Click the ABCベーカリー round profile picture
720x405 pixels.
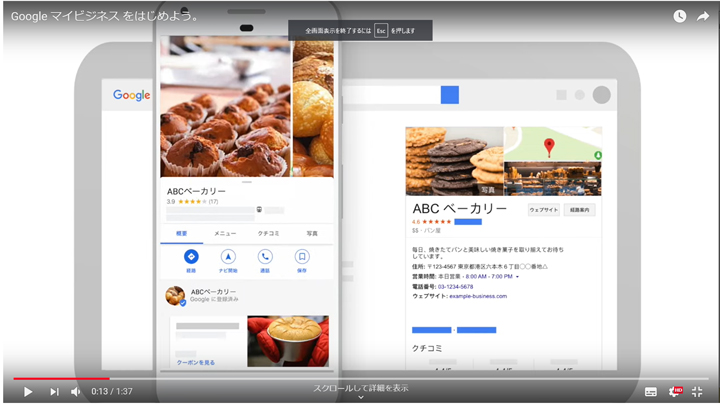(175, 296)
